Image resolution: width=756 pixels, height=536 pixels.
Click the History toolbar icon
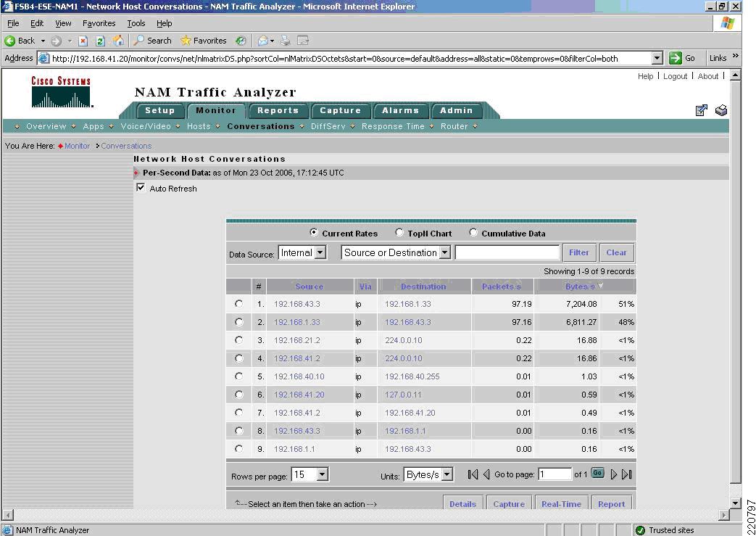(x=240, y=41)
